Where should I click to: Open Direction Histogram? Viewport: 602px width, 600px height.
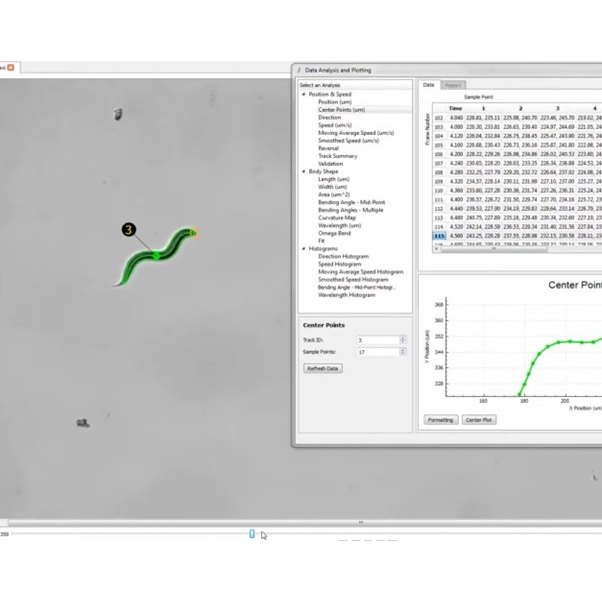click(343, 256)
